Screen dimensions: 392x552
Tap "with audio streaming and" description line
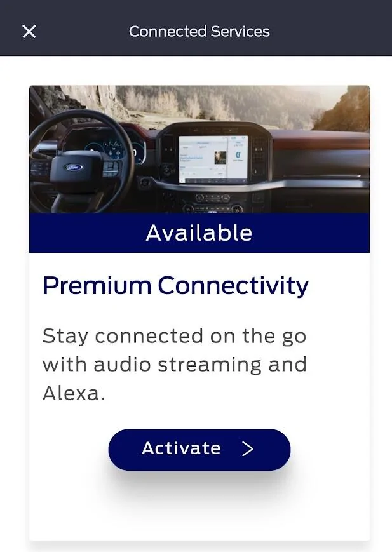[175, 365]
